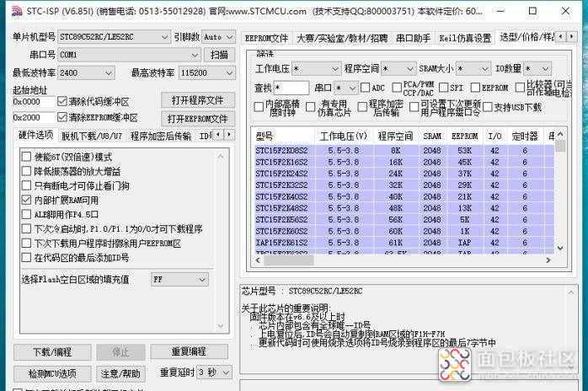Screen dimensions: 588x391
Task: Open working voltage filter dropdown
Action: 316,68
